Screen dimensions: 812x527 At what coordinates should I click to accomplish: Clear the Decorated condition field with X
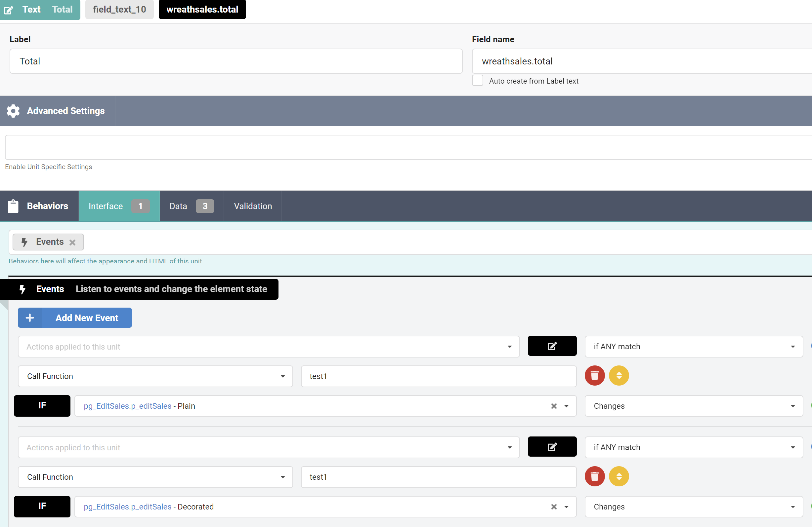(554, 507)
